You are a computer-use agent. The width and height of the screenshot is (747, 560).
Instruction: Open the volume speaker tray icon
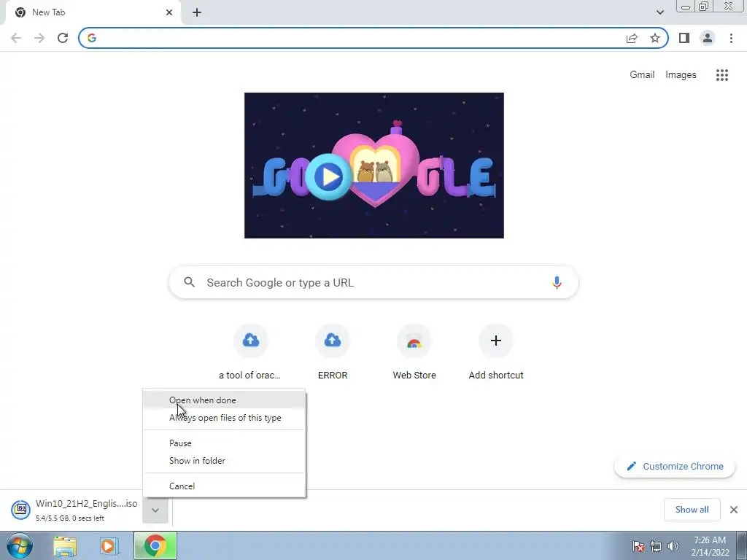point(673,546)
